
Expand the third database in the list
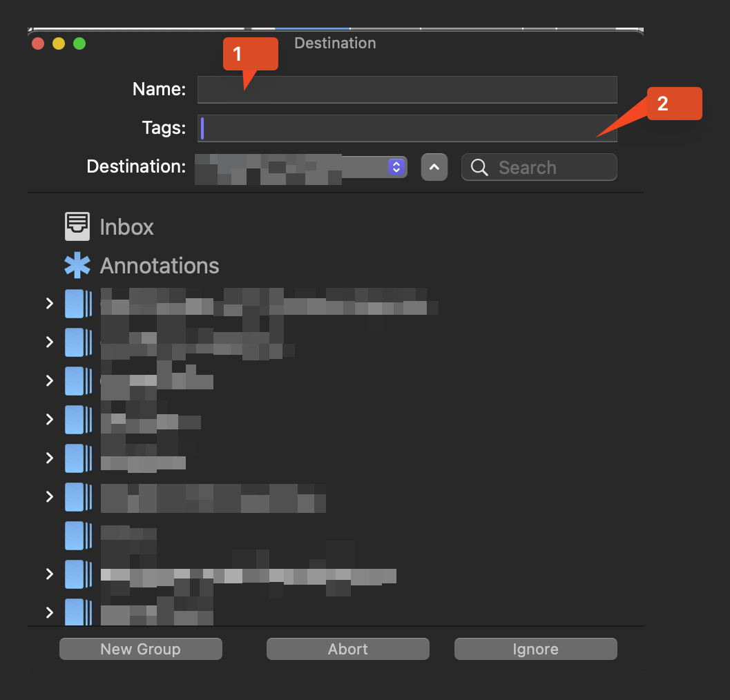tap(49, 380)
